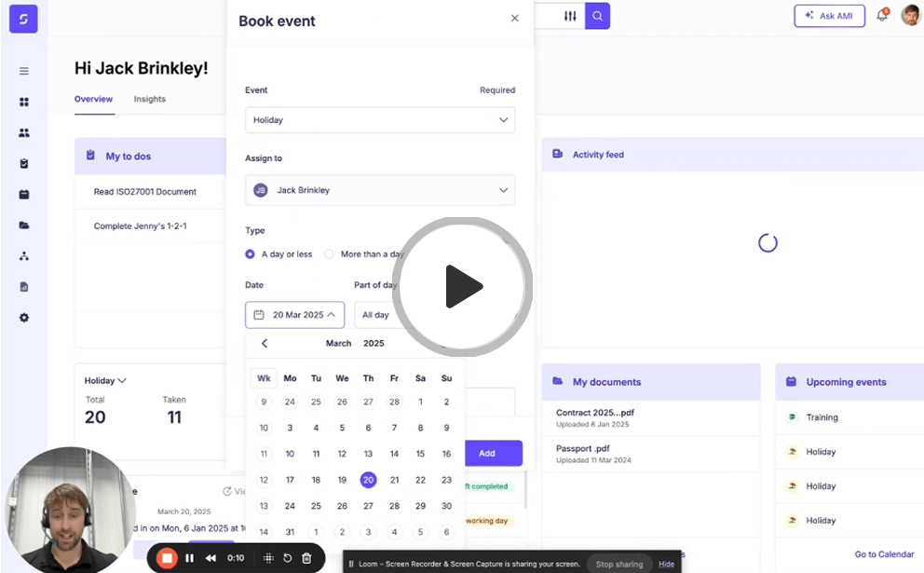Open the 20 Mar 2025 date picker
The image size is (924, 573).
[294, 315]
